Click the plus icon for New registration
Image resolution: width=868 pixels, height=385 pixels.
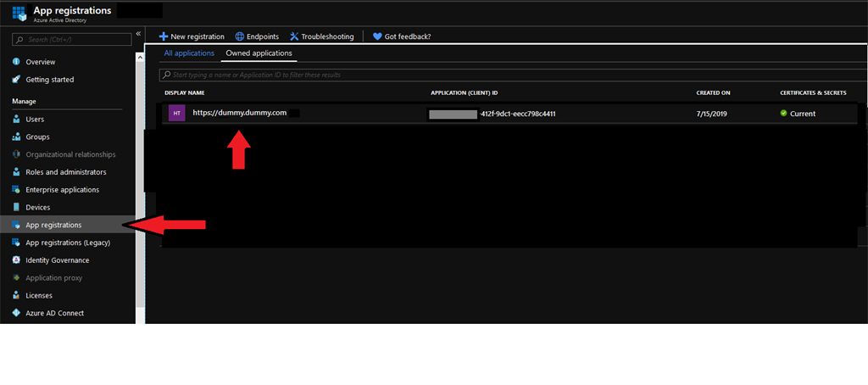tap(164, 36)
